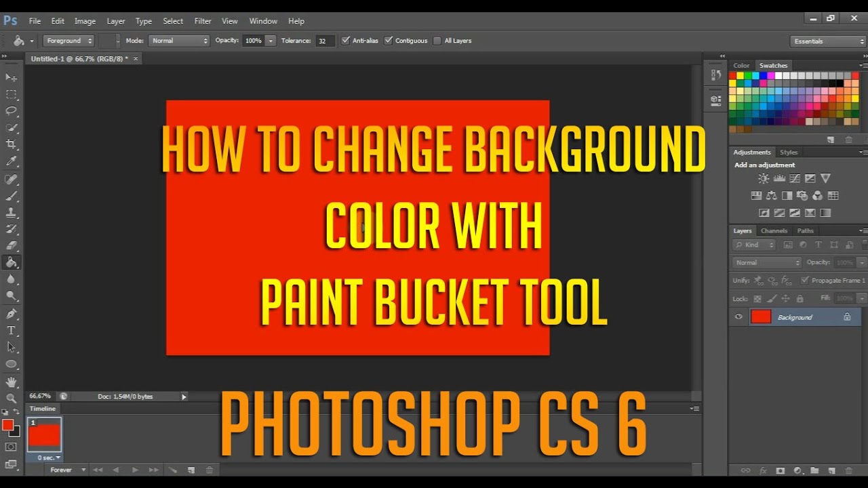Image resolution: width=868 pixels, height=488 pixels.
Task: Select the Hand tool
Action: [11, 382]
